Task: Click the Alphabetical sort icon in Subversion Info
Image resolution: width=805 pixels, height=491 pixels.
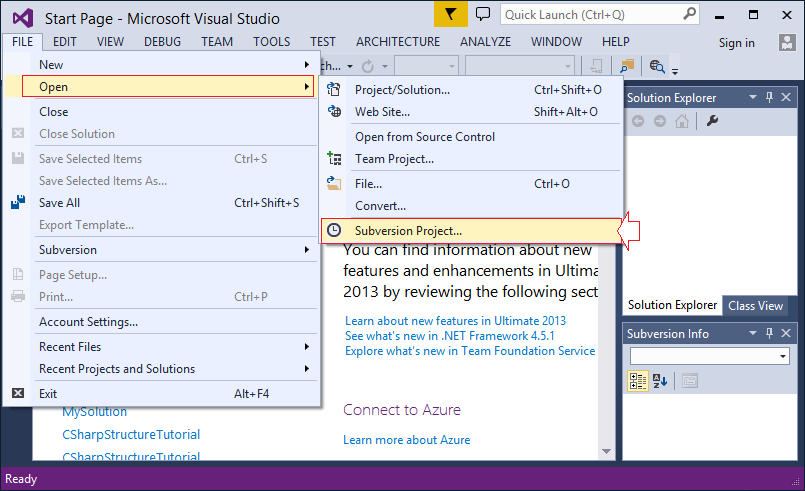Action: (660, 381)
